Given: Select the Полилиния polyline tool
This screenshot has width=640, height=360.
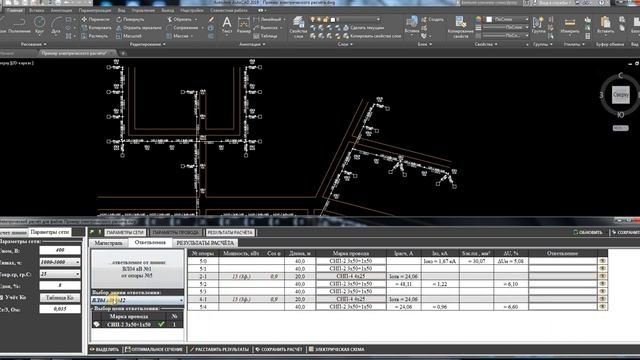Looking at the screenshot, I should coord(19,24).
